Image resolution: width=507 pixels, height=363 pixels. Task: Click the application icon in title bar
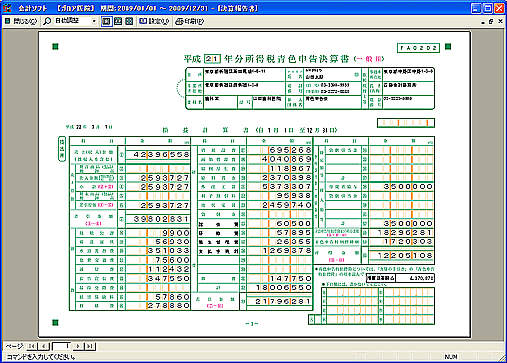click(x=7, y=8)
